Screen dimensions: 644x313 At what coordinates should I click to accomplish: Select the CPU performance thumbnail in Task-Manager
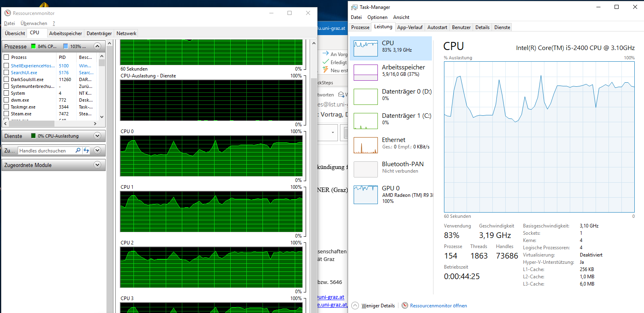tap(366, 48)
